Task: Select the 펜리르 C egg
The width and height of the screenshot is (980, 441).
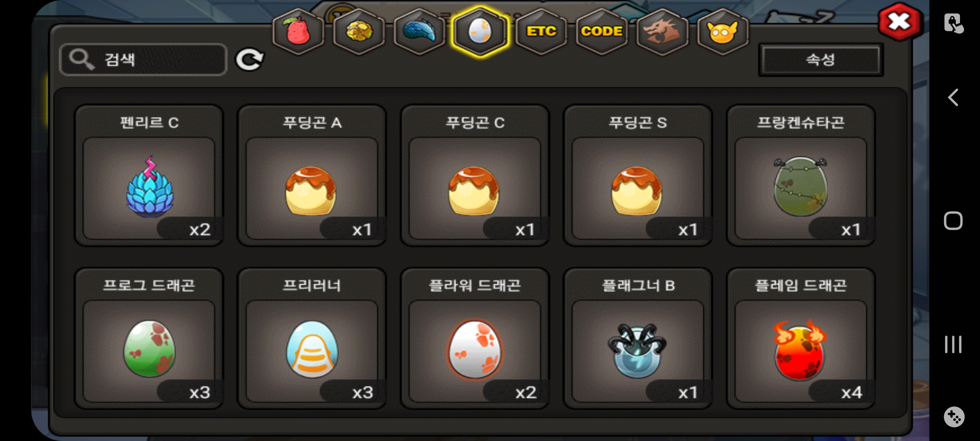Action: pos(149,176)
